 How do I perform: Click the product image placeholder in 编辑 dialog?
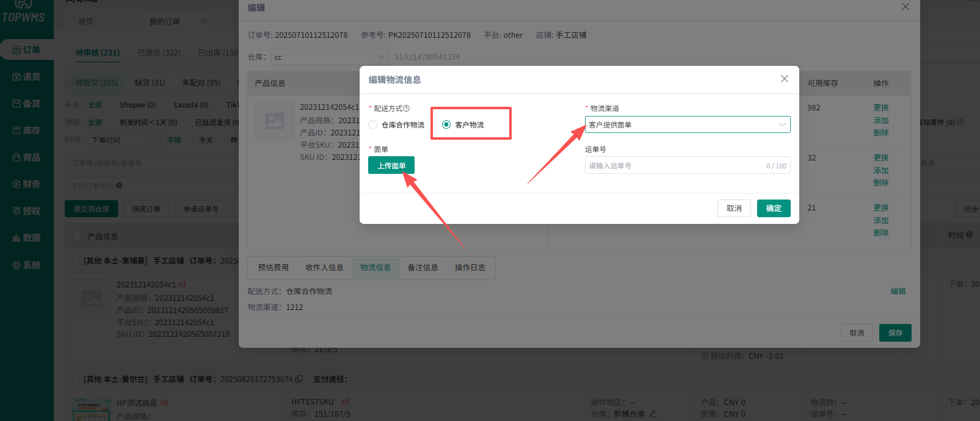pyautogui.click(x=274, y=121)
